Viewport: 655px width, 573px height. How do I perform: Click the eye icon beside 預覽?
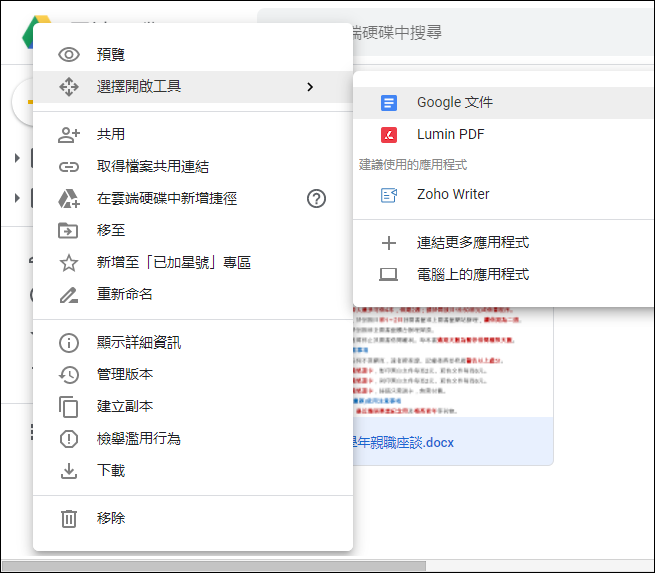69,55
